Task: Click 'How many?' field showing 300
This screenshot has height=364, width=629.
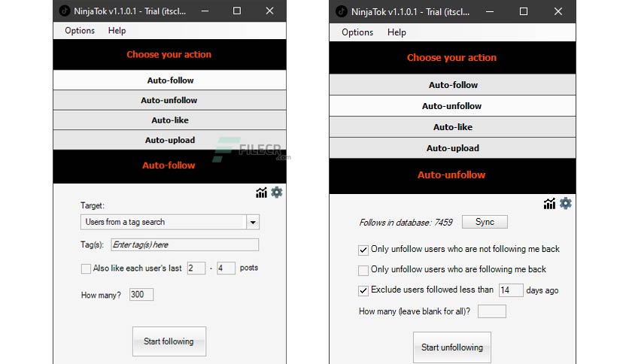Action: click(141, 295)
